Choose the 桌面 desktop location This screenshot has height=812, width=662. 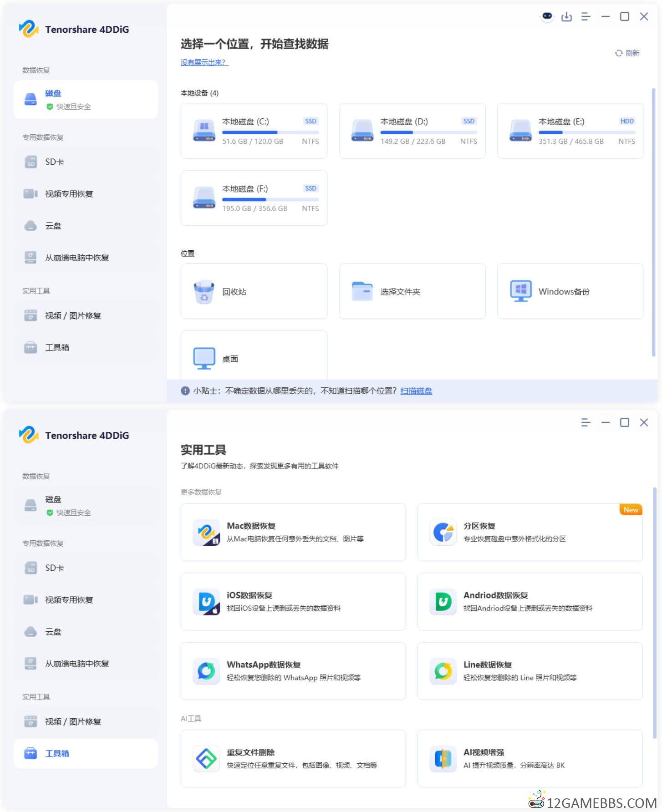[254, 358]
